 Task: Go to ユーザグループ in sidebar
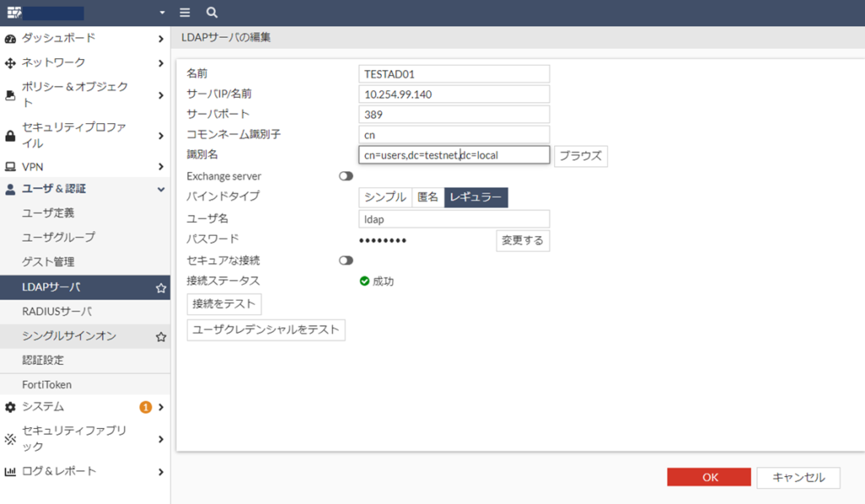click(x=58, y=237)
